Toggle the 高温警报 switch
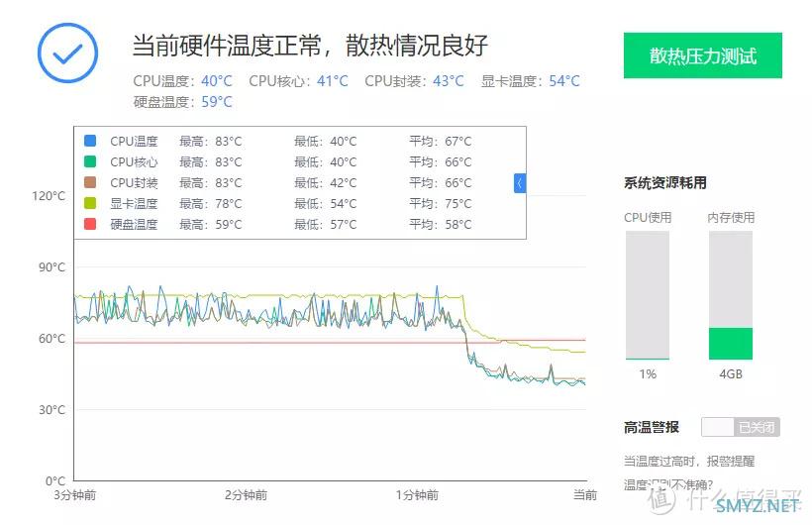This screenshot has width=812, height=525. coord(741,427)
